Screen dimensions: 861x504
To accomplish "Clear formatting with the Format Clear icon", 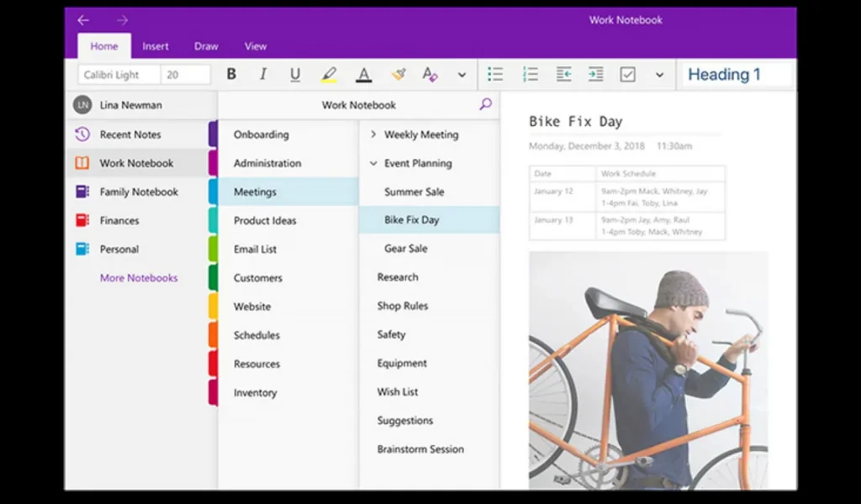I will click(430, 74).
